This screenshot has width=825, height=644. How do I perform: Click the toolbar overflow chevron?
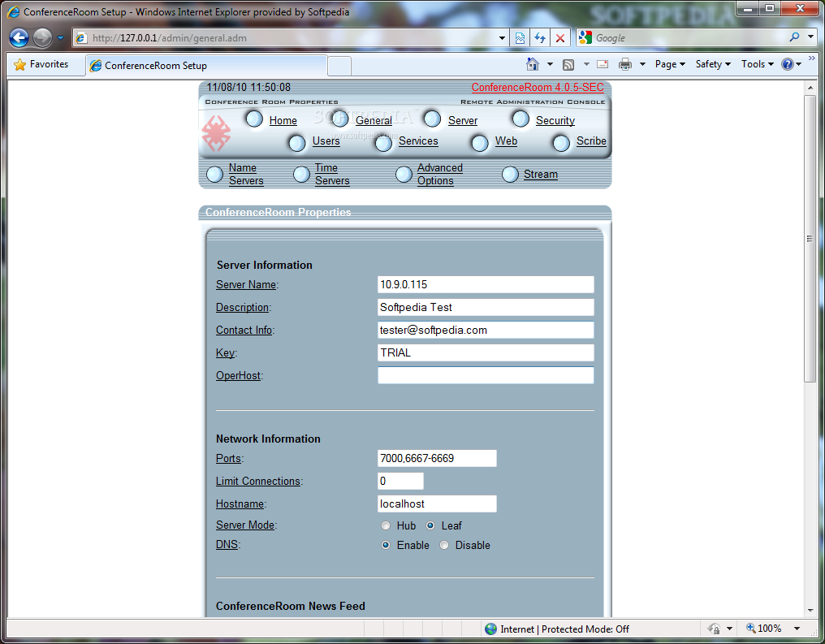click(812, 58)
